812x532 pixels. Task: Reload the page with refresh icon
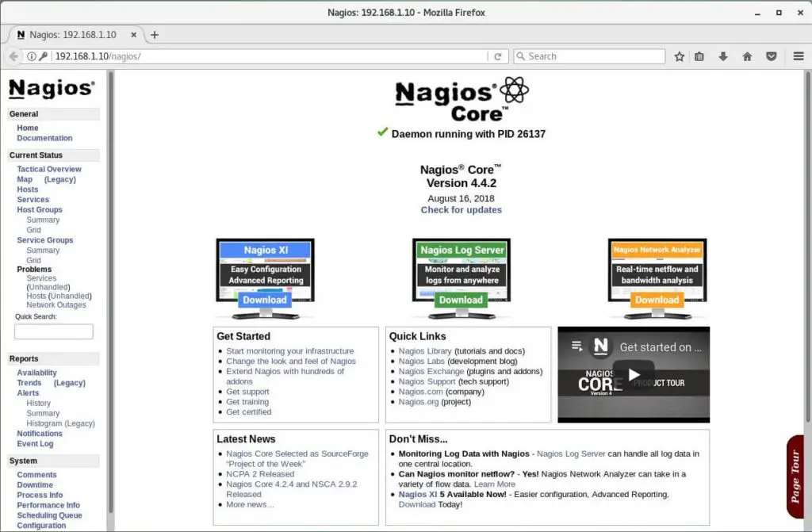coord(498,56)
